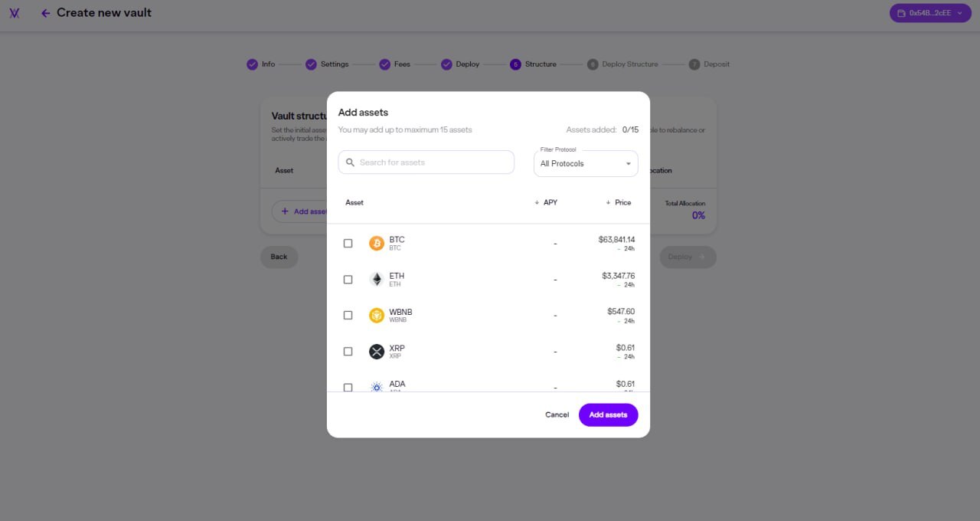The height and width of the screenshot is (521, 980).
Task: Click the Ethereum diamond icon
Action: [x=377, y=279]
